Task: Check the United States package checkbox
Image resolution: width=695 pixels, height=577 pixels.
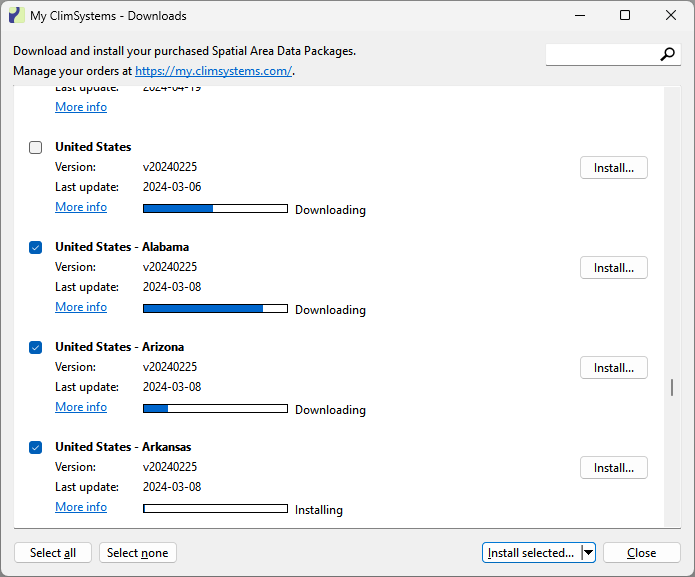Action: [35, 147]
